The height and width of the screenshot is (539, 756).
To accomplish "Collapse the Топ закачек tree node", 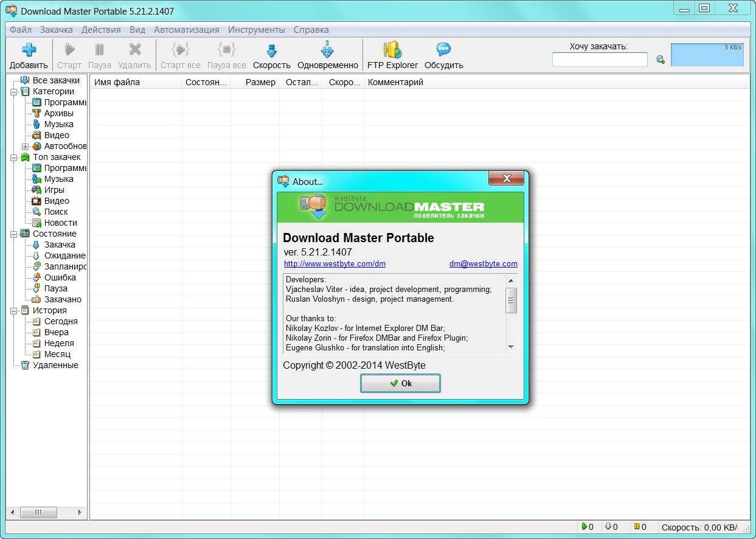I will click(14, 158).
